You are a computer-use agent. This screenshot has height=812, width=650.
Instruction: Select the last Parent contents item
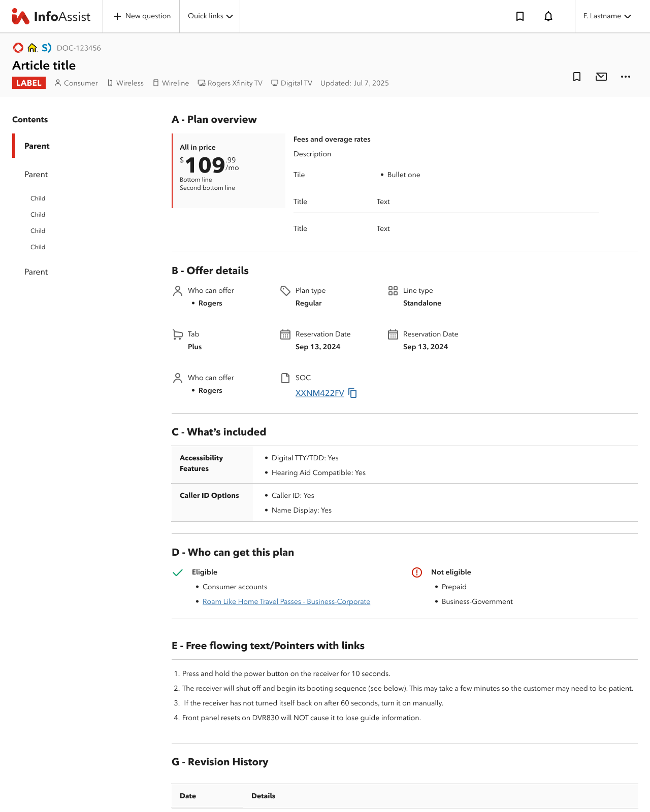(x=36, y=272)
